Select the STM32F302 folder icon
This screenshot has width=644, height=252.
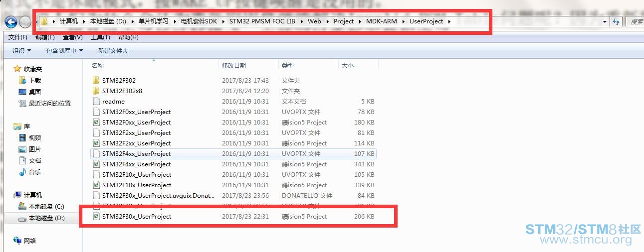tap(97, 80)
